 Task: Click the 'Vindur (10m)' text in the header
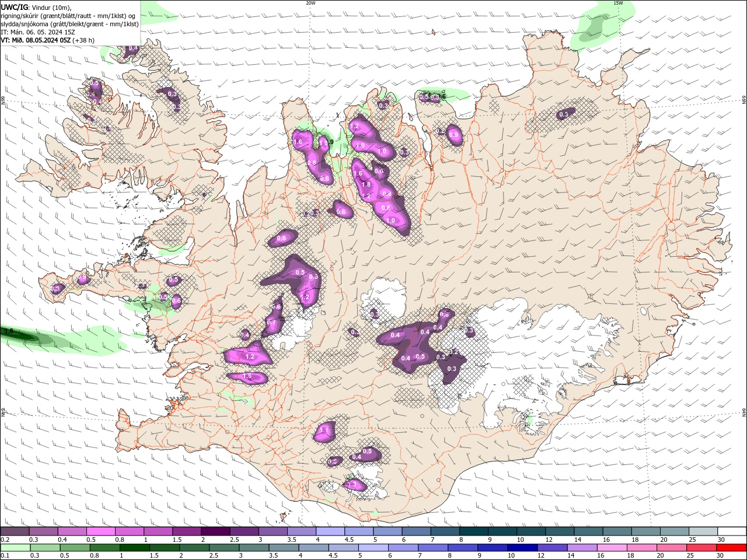tap(52, 7)
